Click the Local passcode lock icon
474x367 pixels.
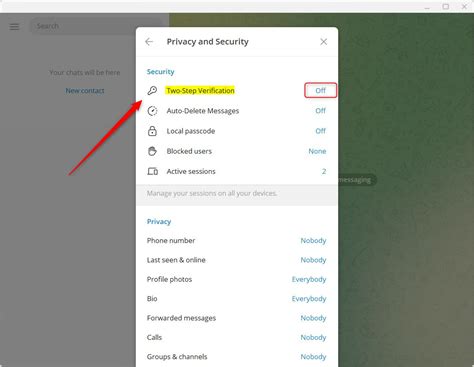[x=152, y=131]
